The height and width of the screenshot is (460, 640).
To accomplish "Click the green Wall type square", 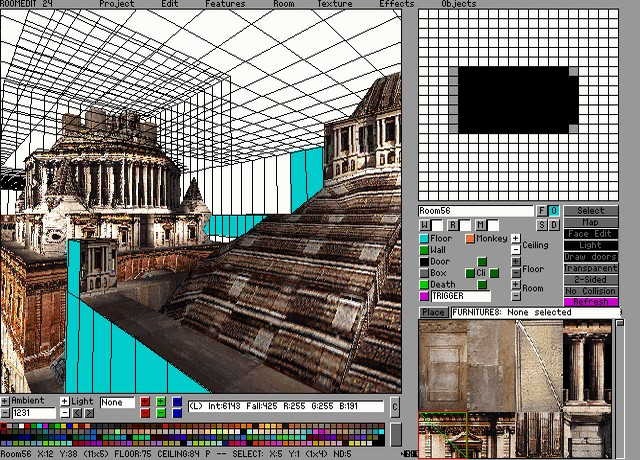I will (x=424, y=250).
